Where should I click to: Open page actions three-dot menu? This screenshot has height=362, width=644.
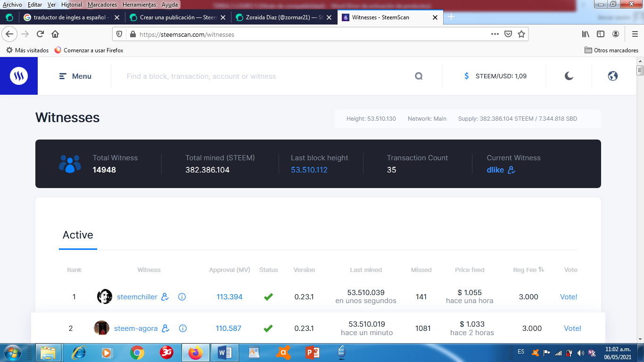point(495,34)
